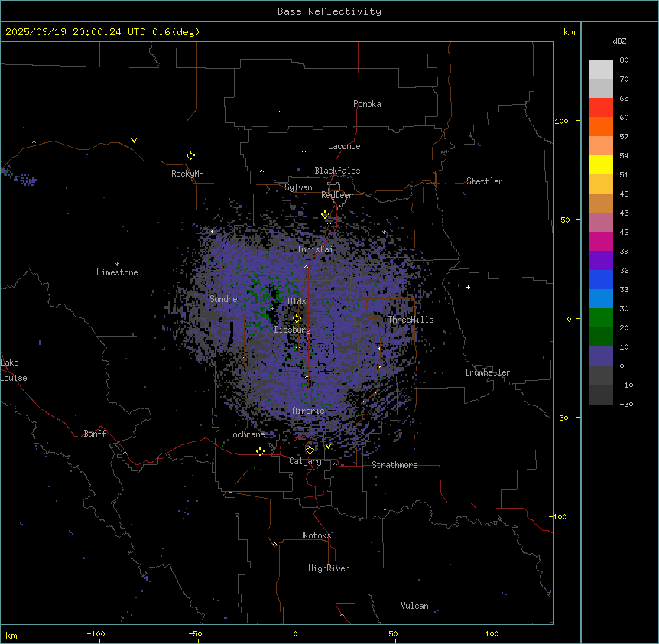This screenshot has height=644, width=659.
Task: Select the yellow diamond marker below Cochrane
Action: pyautogui.click(x=260, y=451)
